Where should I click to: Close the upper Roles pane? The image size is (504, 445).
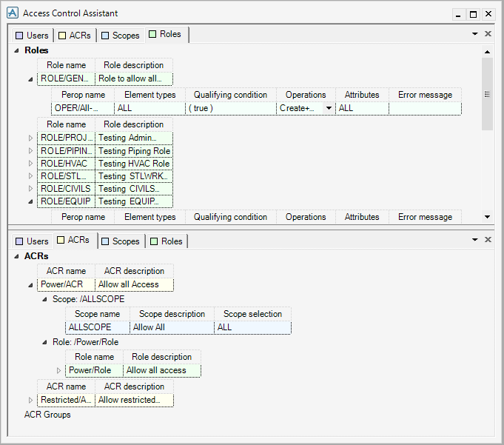[x=488, y=34]
